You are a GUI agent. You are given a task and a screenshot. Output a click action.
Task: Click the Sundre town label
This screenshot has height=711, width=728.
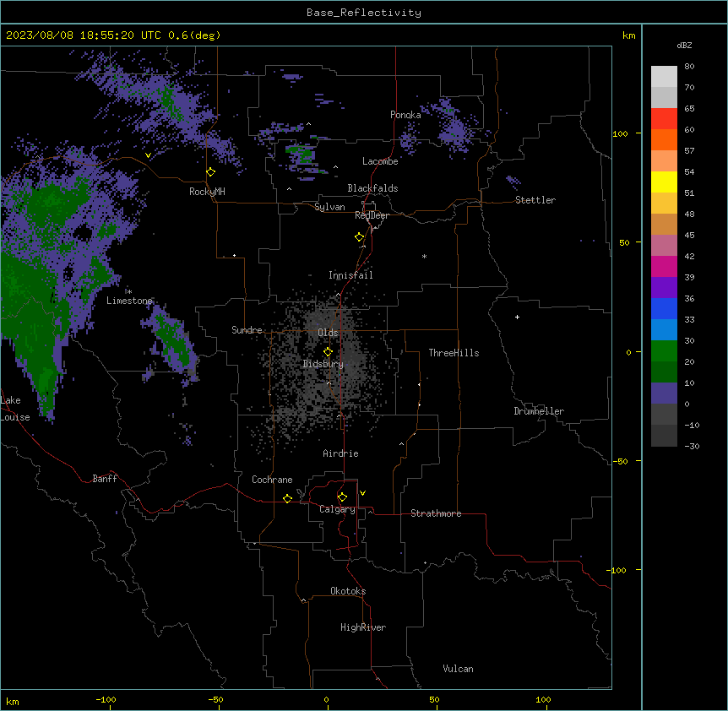(247, 330)
